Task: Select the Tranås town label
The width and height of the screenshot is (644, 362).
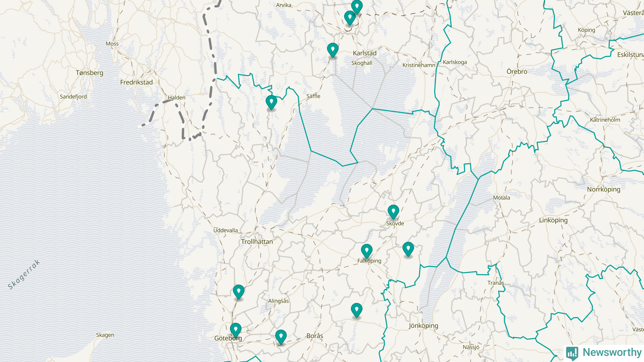Action: tap(496, 283)
